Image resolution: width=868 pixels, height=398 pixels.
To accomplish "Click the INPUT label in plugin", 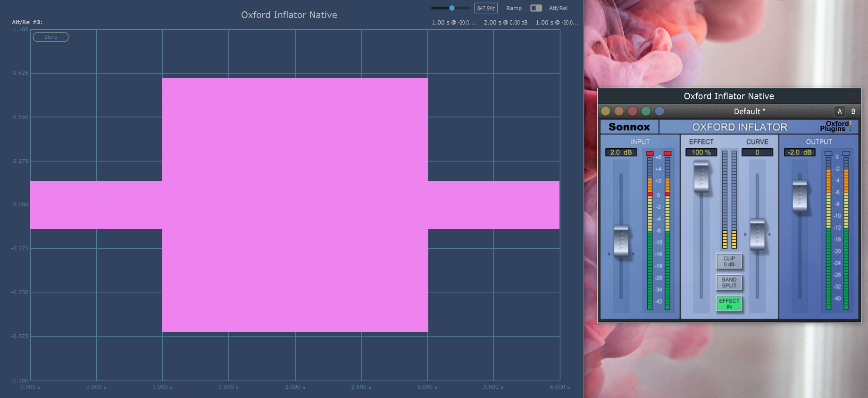I will point(640,142).
